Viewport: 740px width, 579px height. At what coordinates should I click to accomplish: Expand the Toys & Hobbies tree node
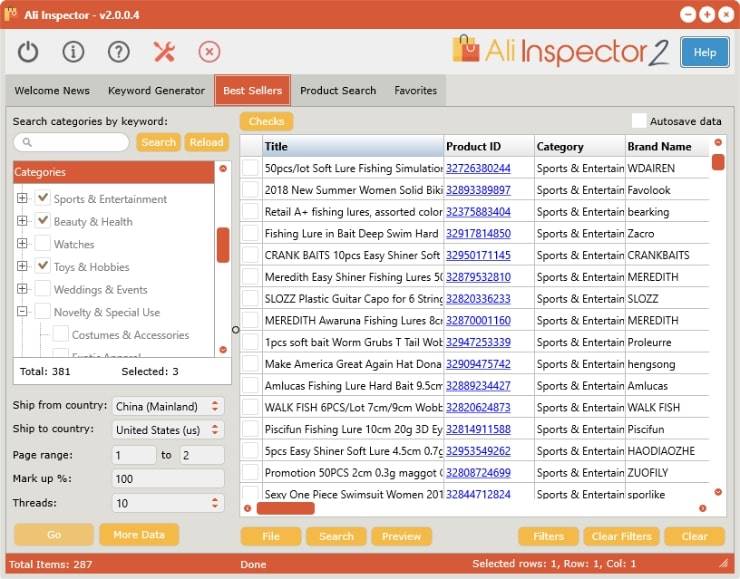pyautogui.click(x=22, y=266)
